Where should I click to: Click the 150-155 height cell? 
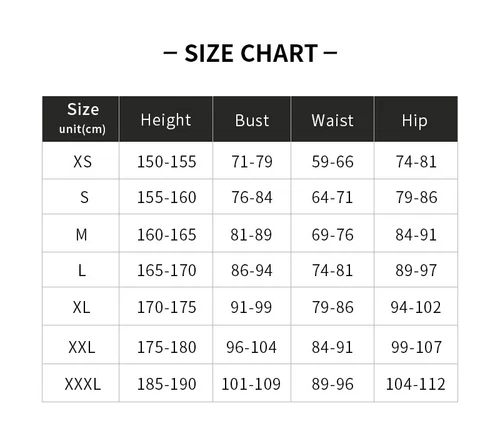point(166,162)
